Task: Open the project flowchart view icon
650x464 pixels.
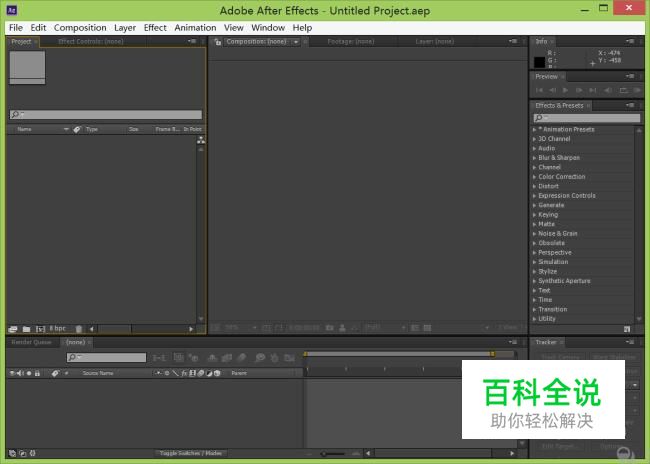Action: coord(201,140)
